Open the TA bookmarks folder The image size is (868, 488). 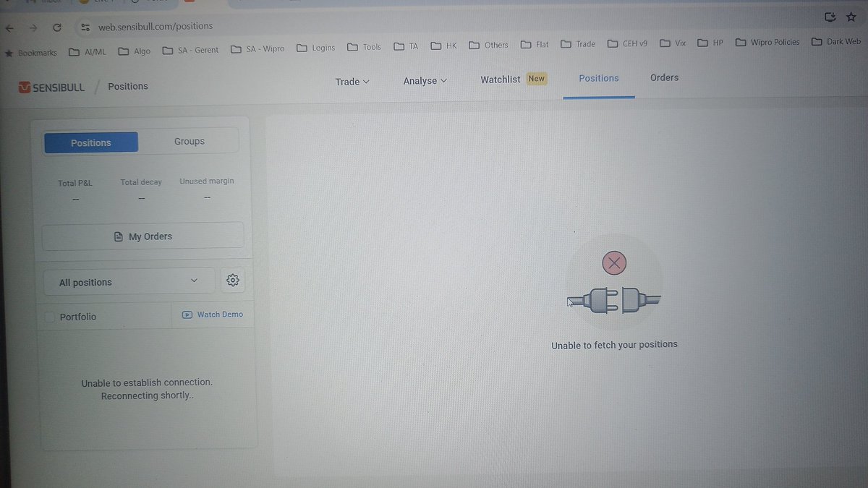(x=407, y=46)
